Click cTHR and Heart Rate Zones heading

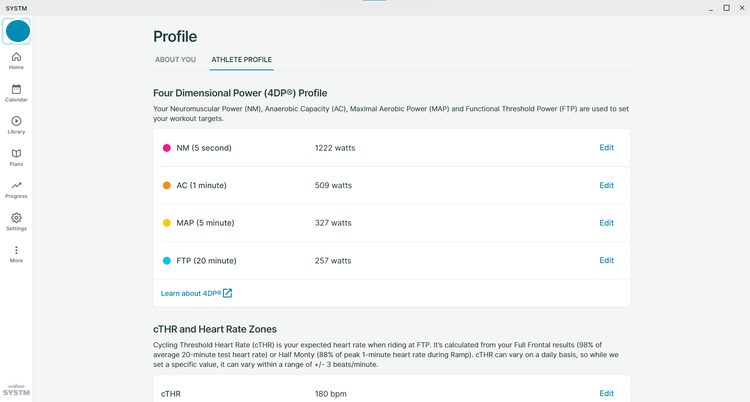215,329
